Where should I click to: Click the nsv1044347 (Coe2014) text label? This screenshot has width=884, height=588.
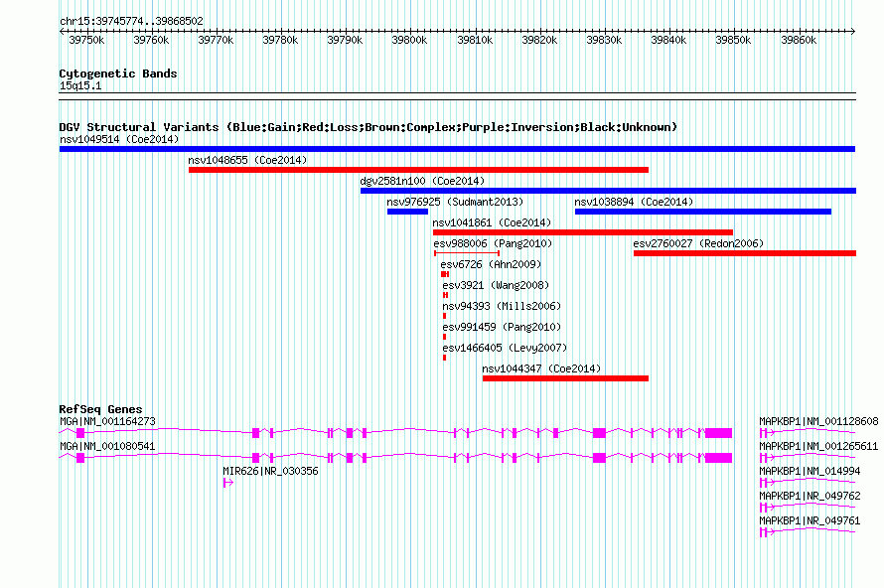541,368
